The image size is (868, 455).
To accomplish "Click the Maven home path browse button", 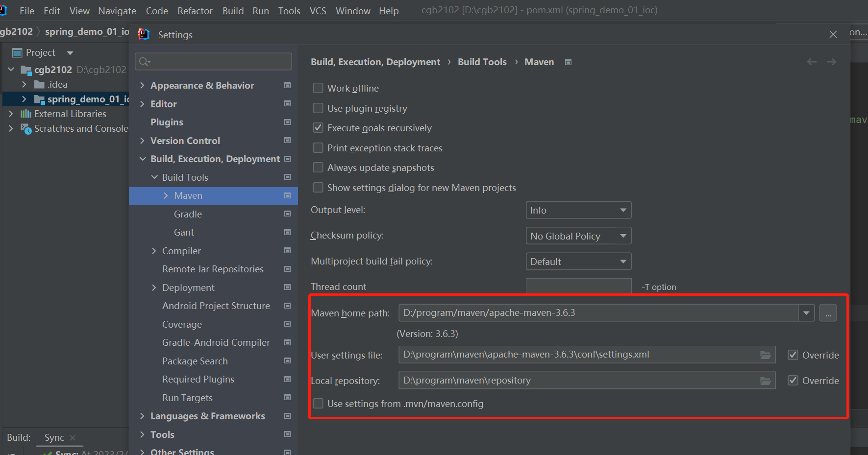I will point(828,312).
